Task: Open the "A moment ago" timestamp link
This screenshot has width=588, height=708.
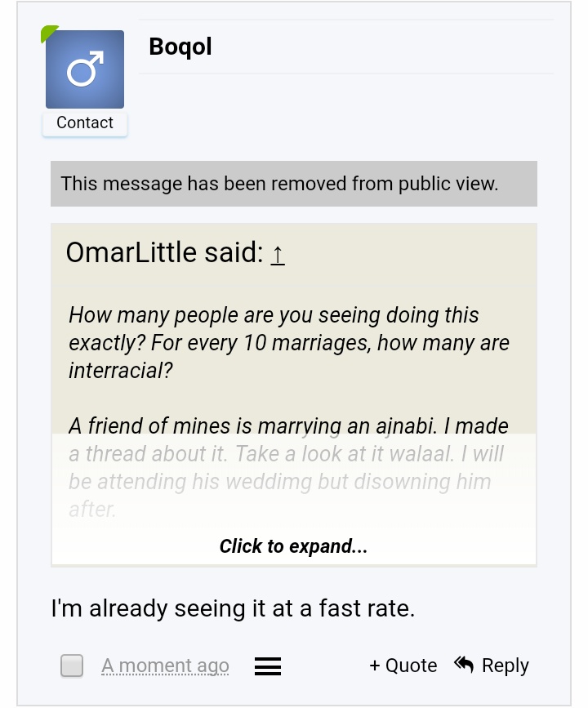Action: click(x=165, y=666)
